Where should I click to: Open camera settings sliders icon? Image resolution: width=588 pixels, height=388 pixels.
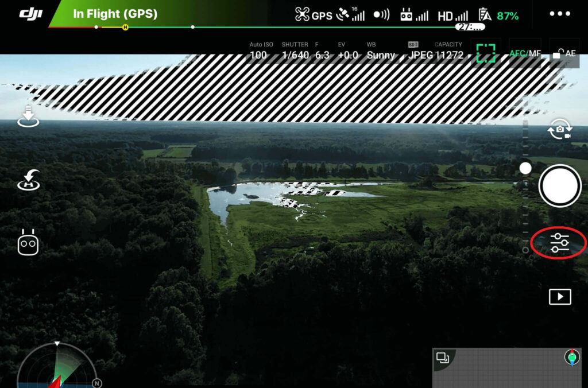tap(559, 243)
